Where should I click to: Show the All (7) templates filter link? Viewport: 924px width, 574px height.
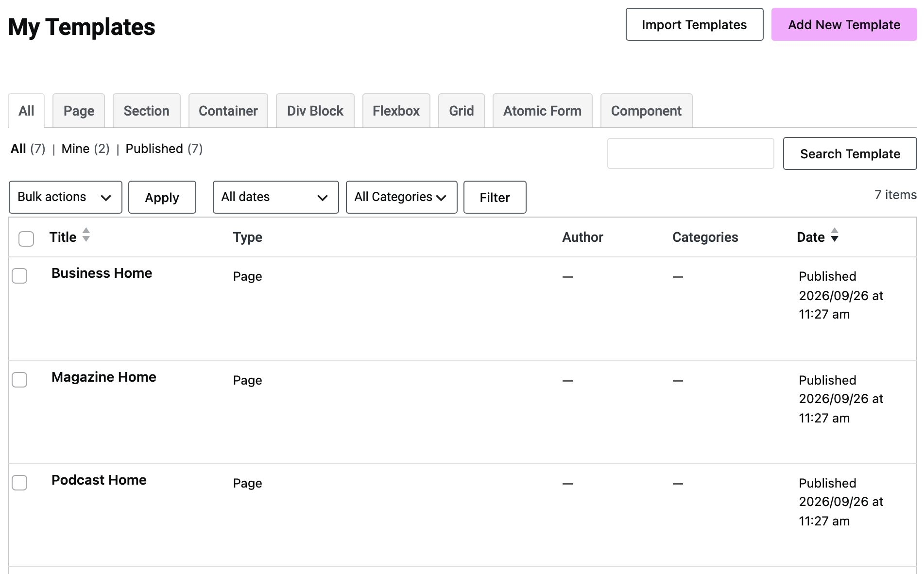tap(28, 149)
